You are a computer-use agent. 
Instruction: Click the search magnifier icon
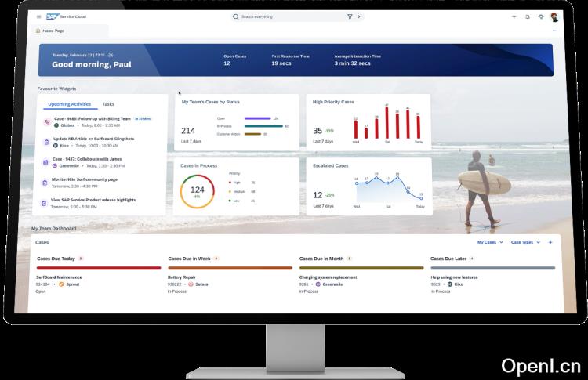235,16
